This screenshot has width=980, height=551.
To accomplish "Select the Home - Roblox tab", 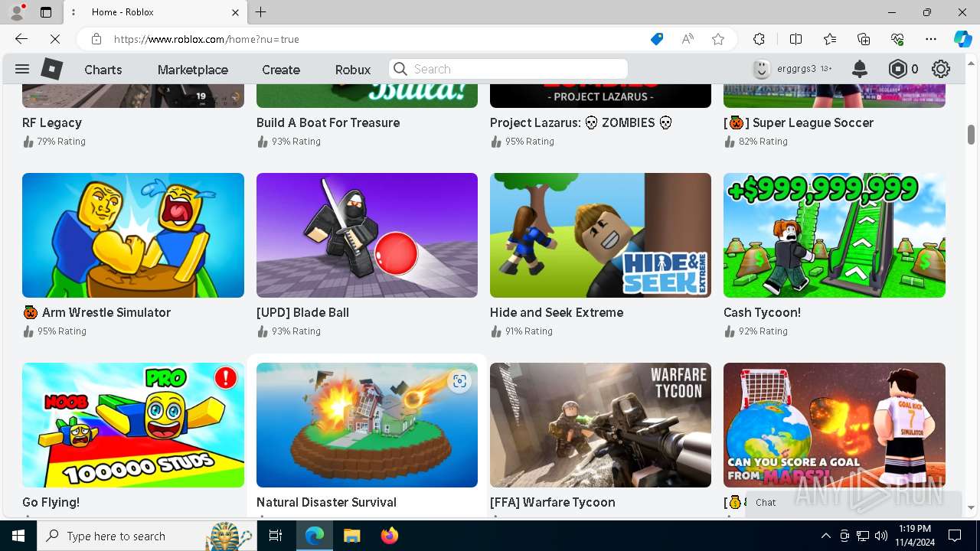I will (x=155, y=12).
